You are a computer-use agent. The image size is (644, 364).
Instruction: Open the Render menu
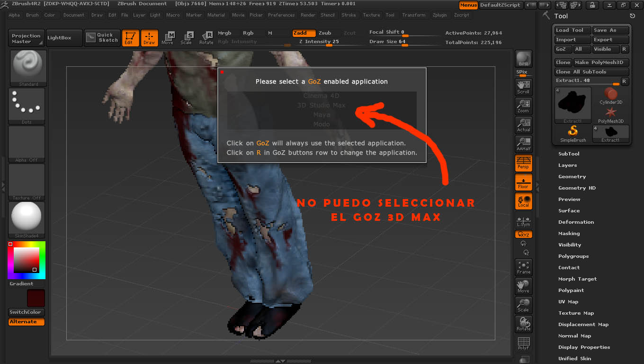click(x=308, y=15)
